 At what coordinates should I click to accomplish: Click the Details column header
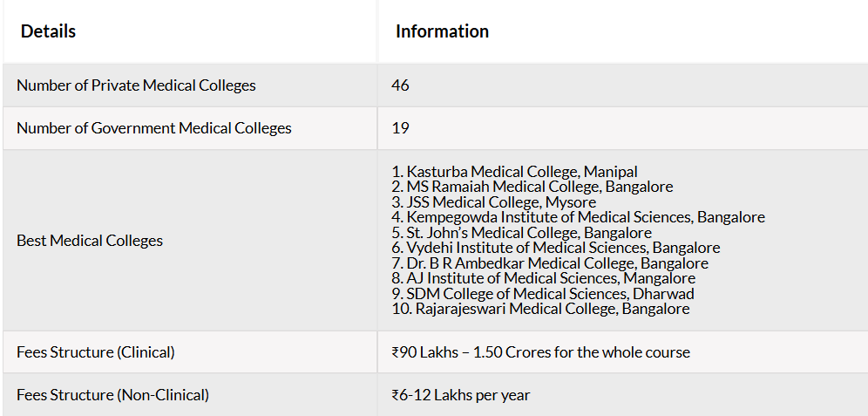pyautogui.click(x=190, y=31)
